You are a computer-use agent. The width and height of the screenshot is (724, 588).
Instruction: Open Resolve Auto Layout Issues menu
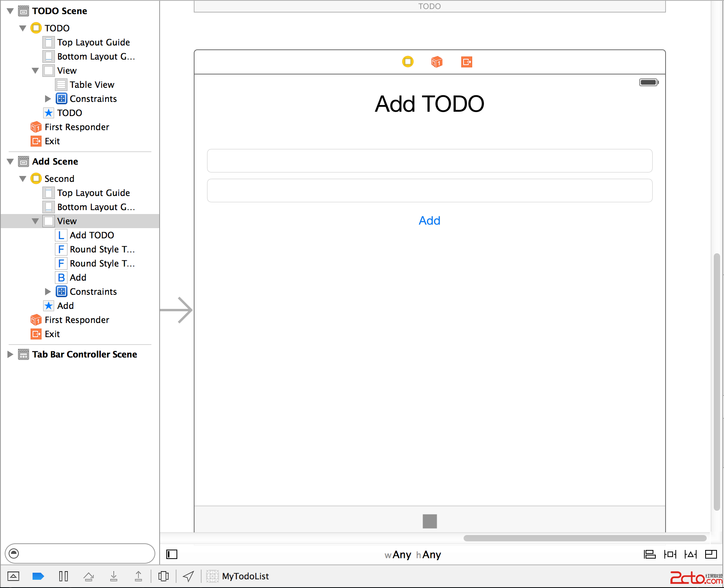pos(690,554)
